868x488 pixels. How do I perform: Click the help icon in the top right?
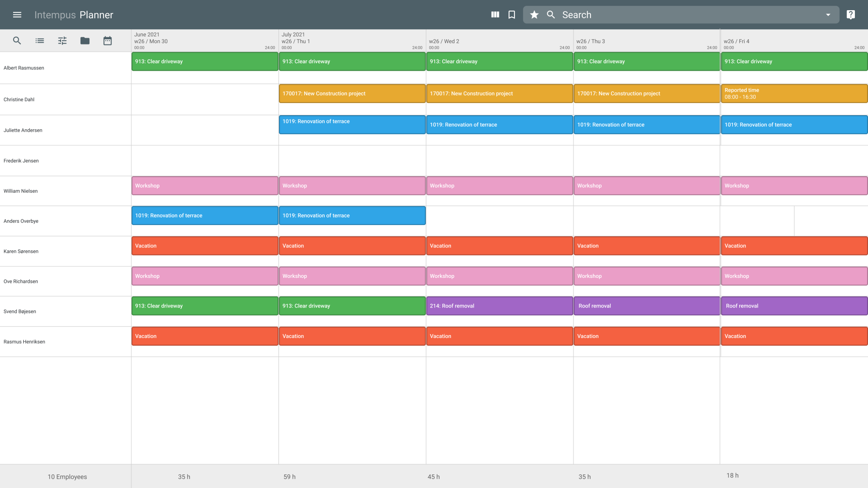pos(850,14)
